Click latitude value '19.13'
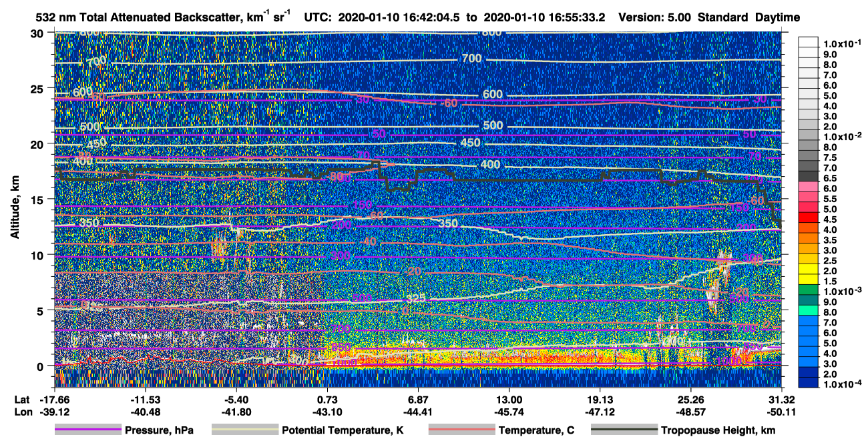 (600, 399)
